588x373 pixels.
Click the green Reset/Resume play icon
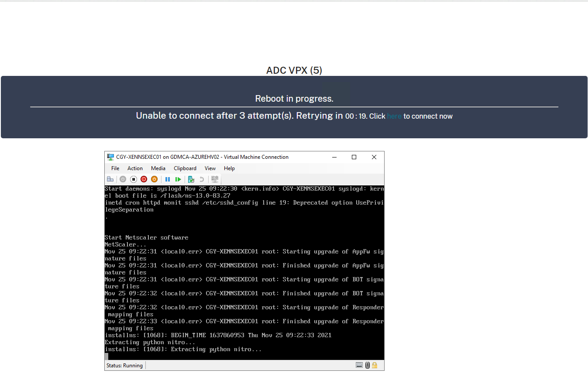tap(178, 179)
